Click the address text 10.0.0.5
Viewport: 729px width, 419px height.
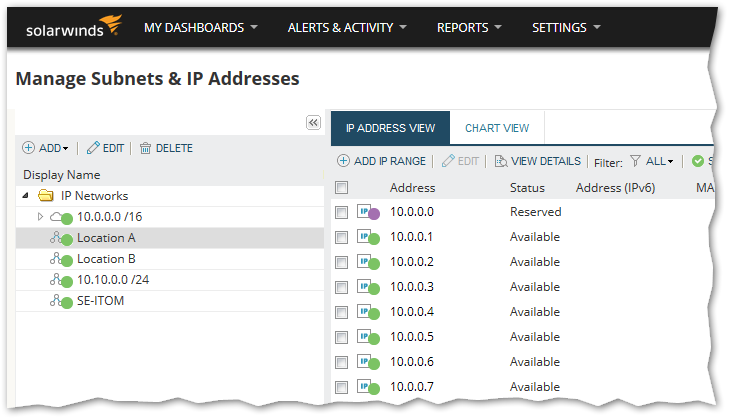pos(412,337)
